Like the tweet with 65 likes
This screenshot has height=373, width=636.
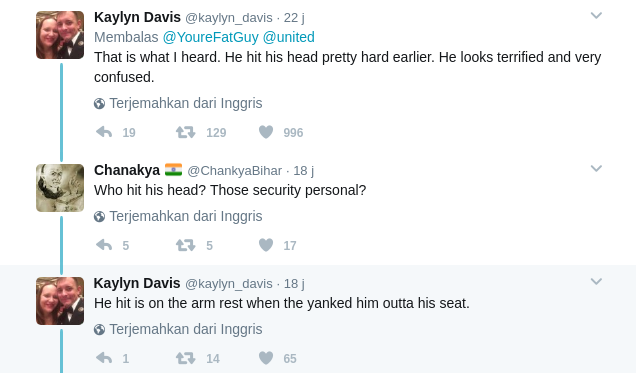[266, 358]
